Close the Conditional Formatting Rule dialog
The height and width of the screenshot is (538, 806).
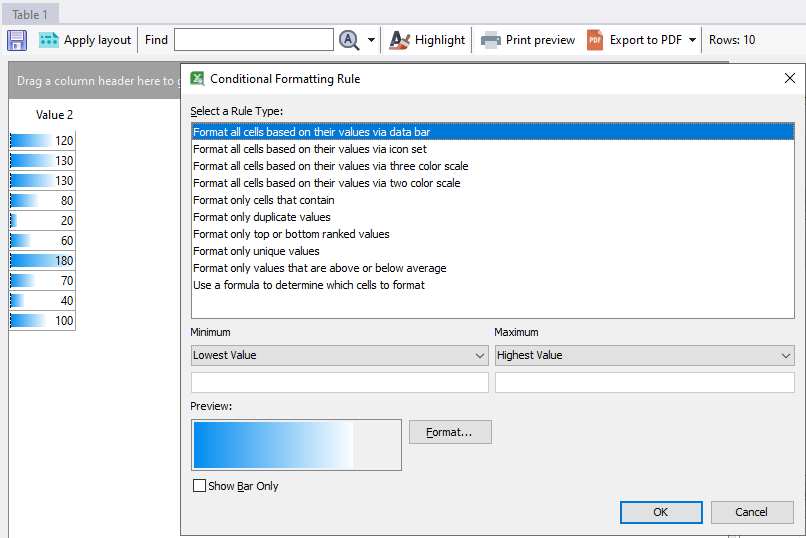[790, 78]
